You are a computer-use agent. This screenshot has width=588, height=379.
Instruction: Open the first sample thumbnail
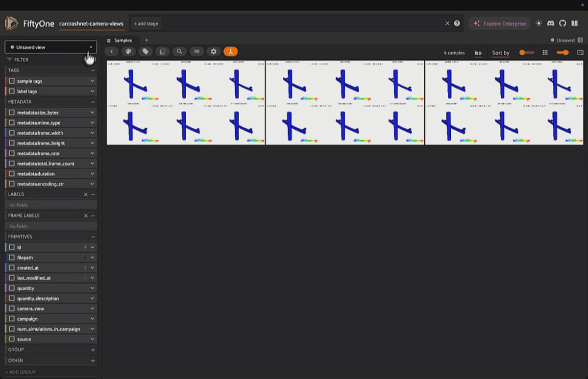[186, 102]
